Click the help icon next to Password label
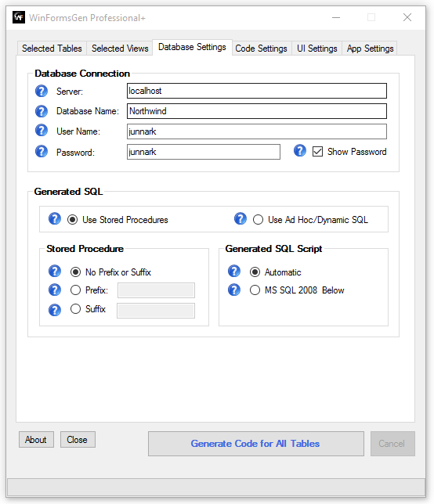Image resolution: width=434 pixels, height=504 pixels. click(42, 151)
